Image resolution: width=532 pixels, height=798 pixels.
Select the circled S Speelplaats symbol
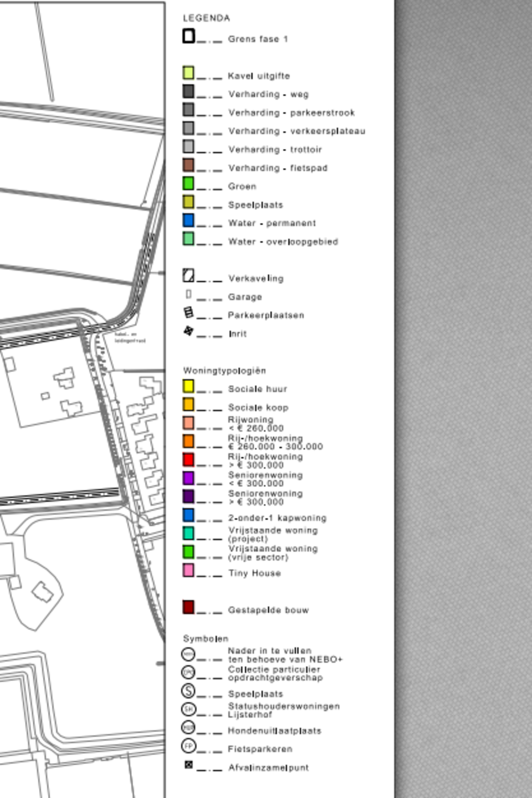click(x=188, y=690)
